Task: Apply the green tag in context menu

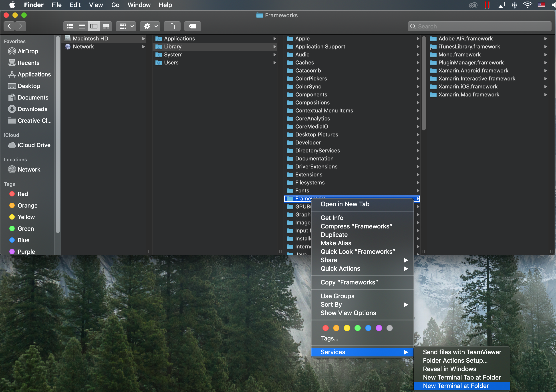Action: (x=357, y=328)
